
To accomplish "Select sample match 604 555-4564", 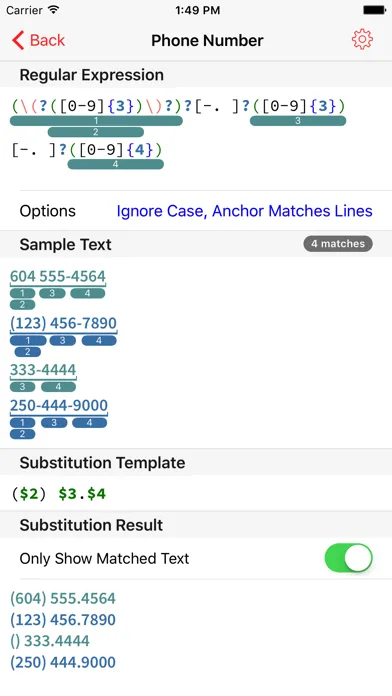I will click(58, 276).
